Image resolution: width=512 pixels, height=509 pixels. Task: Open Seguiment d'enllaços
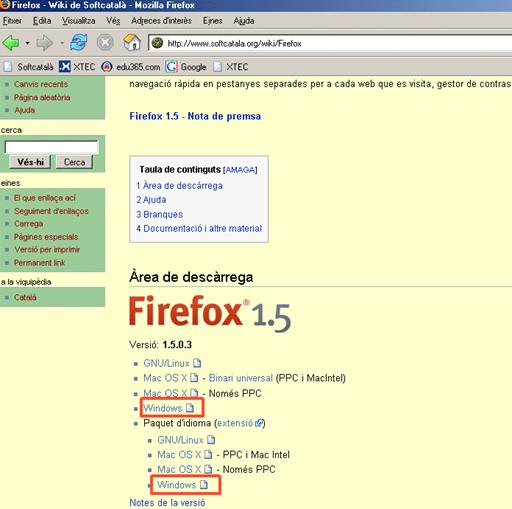coord(51,211)
